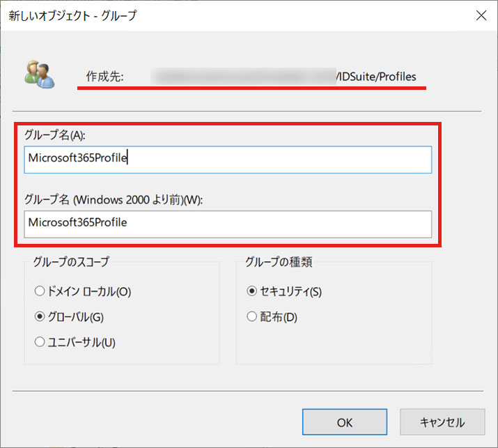This screenshot has height=448, width=498.
Task: Confirm with the OK button
Action: pos(345,422)
